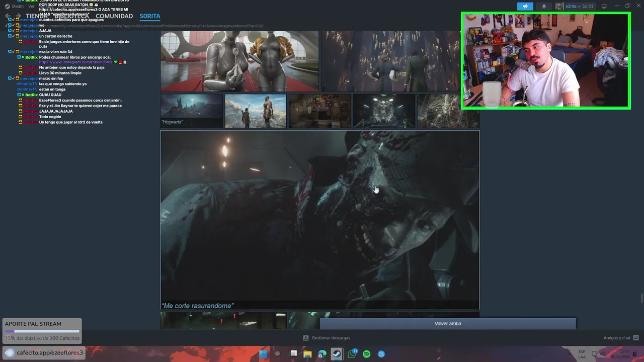
Task: Click the ESP LAA language indicator
Action: coord(582,354)
